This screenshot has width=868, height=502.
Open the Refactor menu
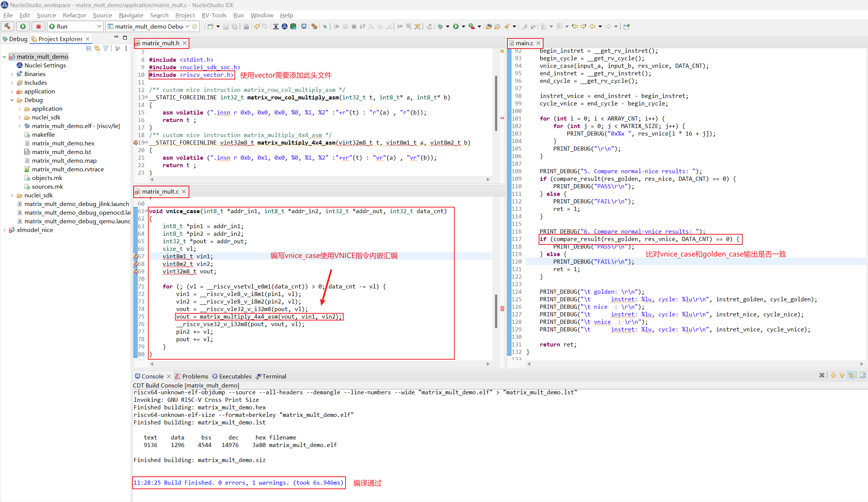75,15
